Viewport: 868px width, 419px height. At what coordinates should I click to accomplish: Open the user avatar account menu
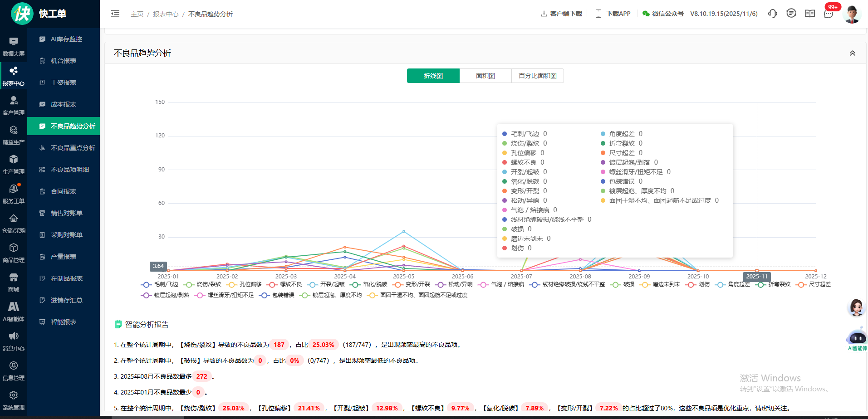pyautogui.click(x=852, y=14)
